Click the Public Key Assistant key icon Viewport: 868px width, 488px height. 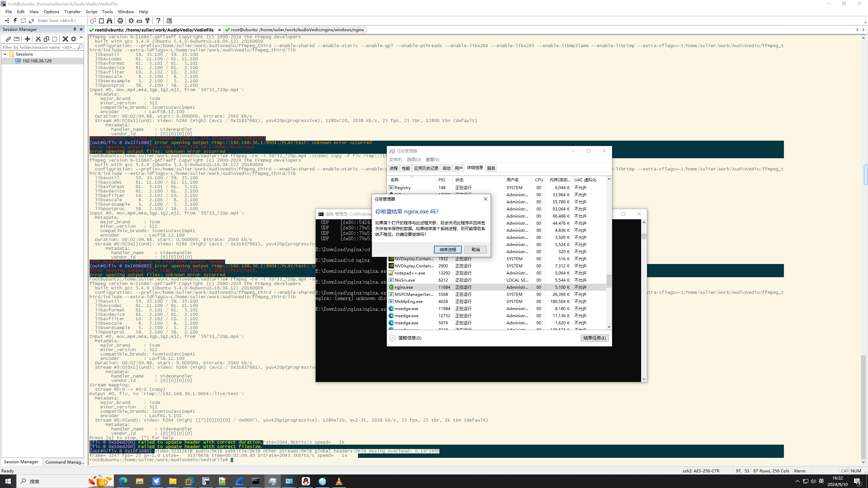click(x=147, y=21)
